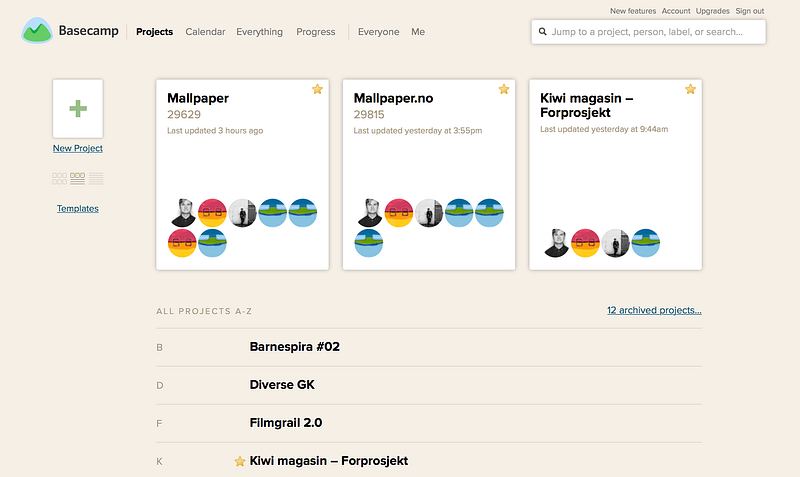Viewport: 800px width, 477px height.
Task: Open the Everyone page
Action: 379,32
